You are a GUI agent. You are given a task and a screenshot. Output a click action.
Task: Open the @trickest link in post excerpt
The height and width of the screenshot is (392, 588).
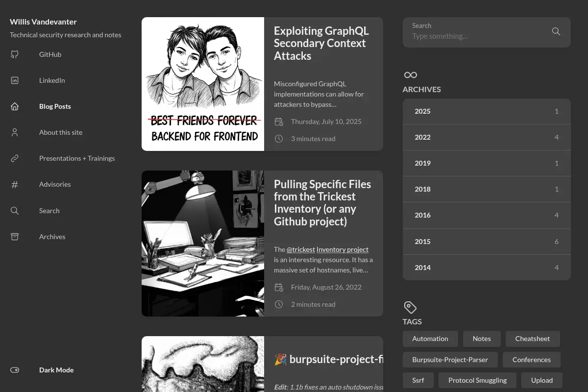tap(301, 249)
